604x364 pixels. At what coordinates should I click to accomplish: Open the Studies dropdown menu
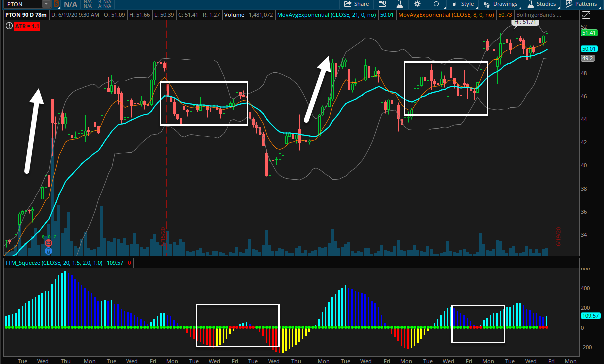[x=542, y=4]
